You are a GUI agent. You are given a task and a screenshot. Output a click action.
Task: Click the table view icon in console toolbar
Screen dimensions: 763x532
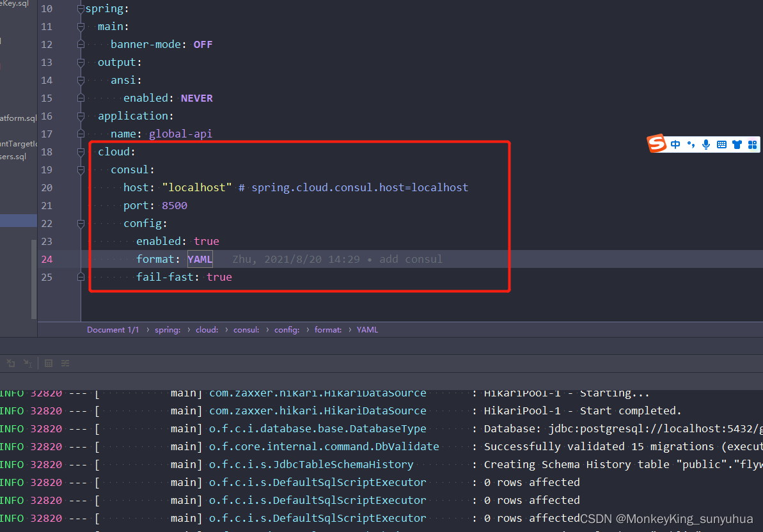[x=49, y=363]
